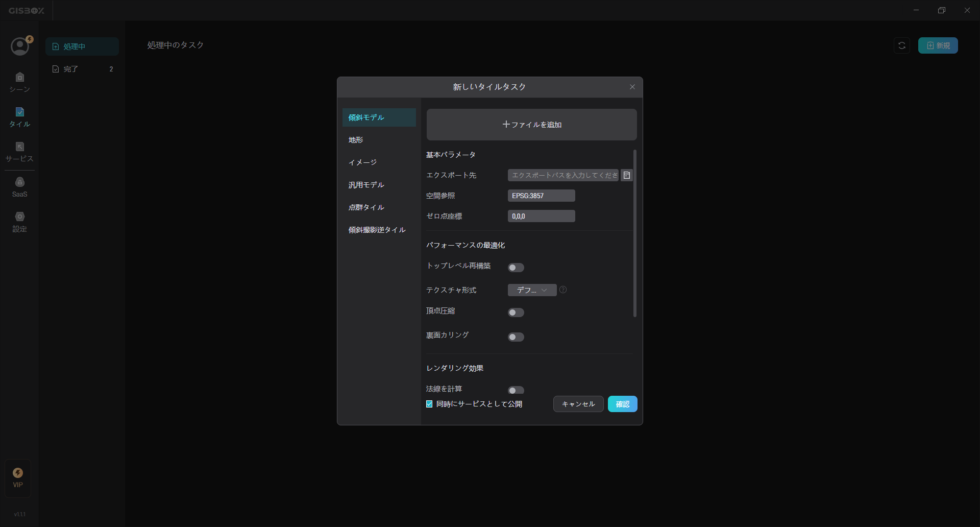
Task: Close the GISBOX application window
Action: coord(967,10)
